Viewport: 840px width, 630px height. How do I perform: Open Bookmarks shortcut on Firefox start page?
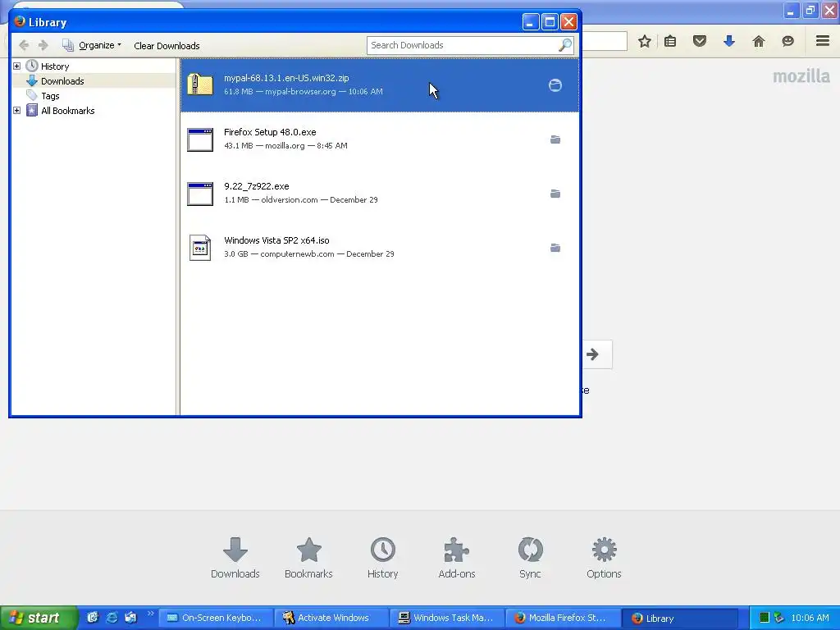[x=308, y=558]
